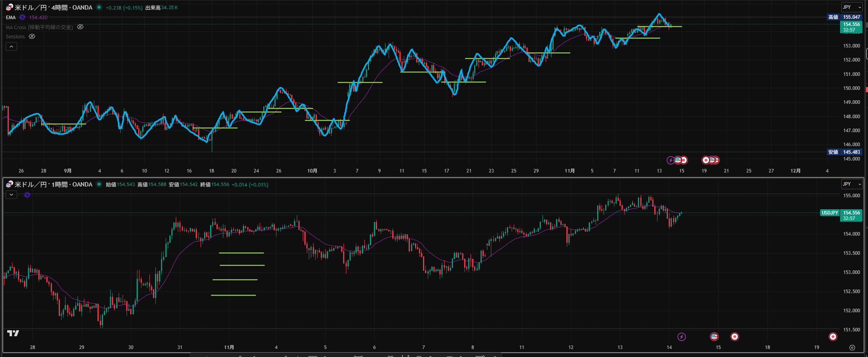
Task: Click the green market status dot on 4-hour chart
Action: (99, 7)
